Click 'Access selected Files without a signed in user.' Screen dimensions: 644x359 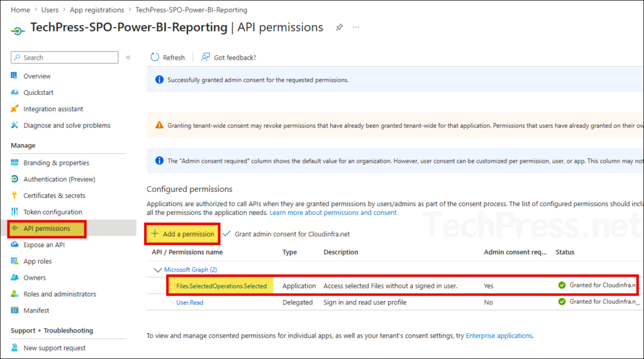(x=390, y=286)
